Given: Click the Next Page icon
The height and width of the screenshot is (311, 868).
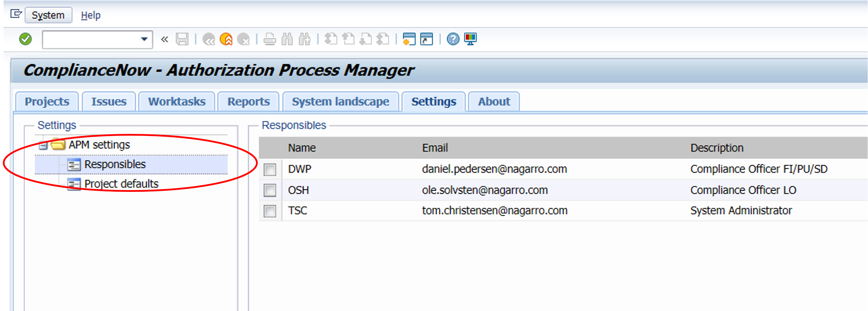Looking at the screenshot, I should pyautogui.click(x=365, y=39).
